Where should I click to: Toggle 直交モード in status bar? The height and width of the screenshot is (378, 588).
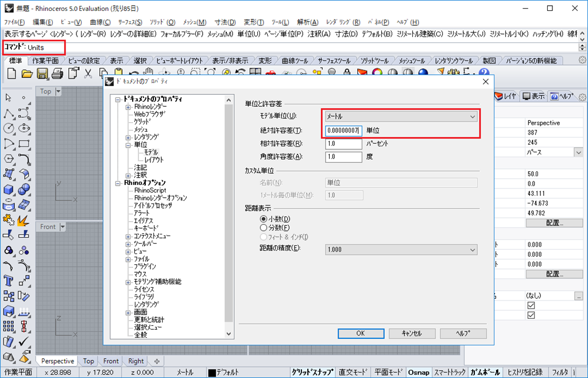(x=353, y=372)
